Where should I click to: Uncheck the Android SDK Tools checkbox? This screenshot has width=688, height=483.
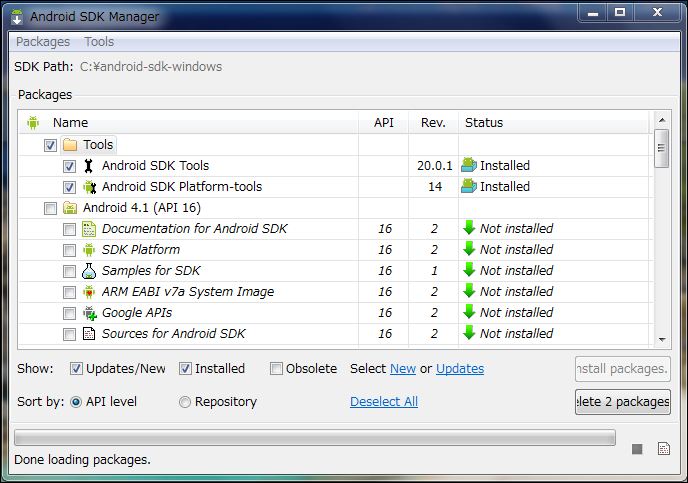[69, 166]
